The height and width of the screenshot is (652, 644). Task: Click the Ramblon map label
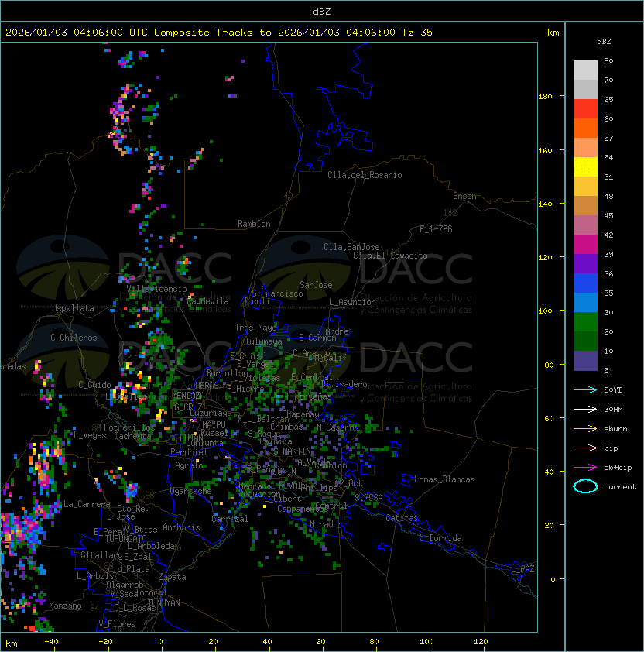tap(254, 224)
